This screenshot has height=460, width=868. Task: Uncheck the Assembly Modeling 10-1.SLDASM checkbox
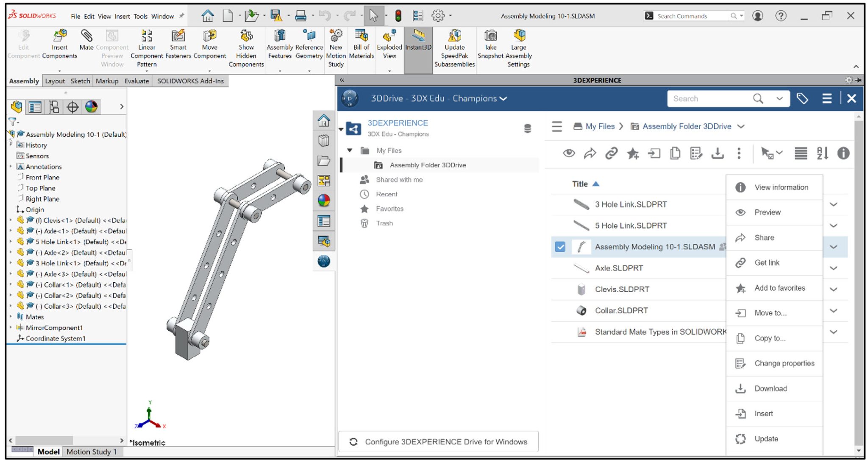[561, 246]
